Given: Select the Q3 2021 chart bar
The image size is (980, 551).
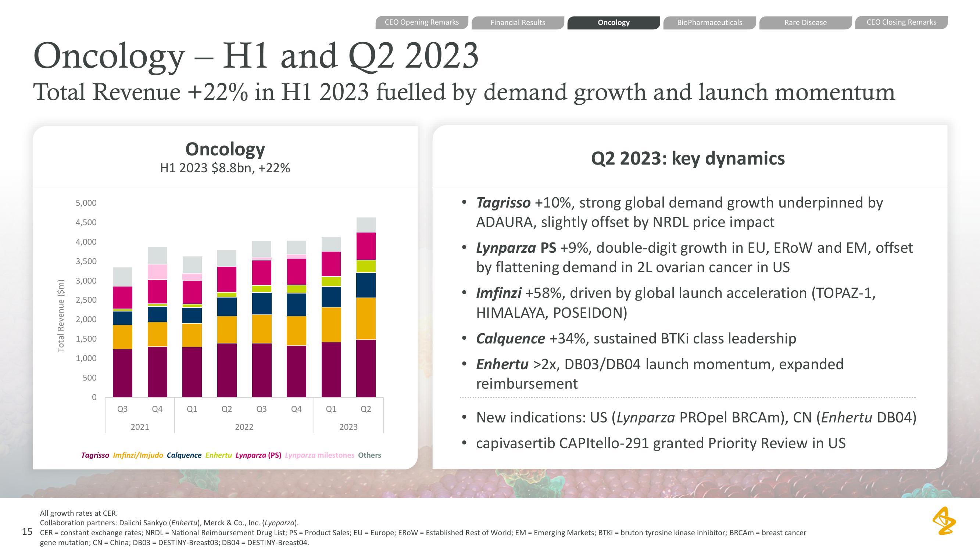Looking at the screenshot, I should (122, 332).
